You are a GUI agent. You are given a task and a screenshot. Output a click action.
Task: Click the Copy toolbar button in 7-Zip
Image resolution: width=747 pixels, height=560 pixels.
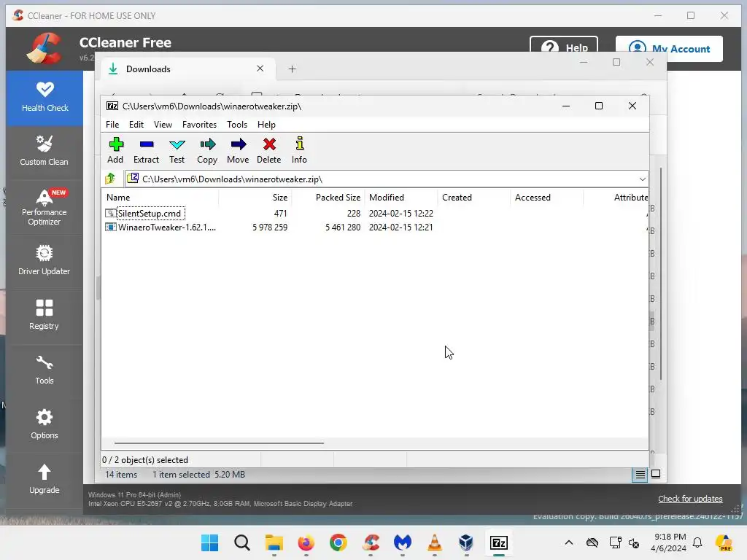(x=207, y=150)
